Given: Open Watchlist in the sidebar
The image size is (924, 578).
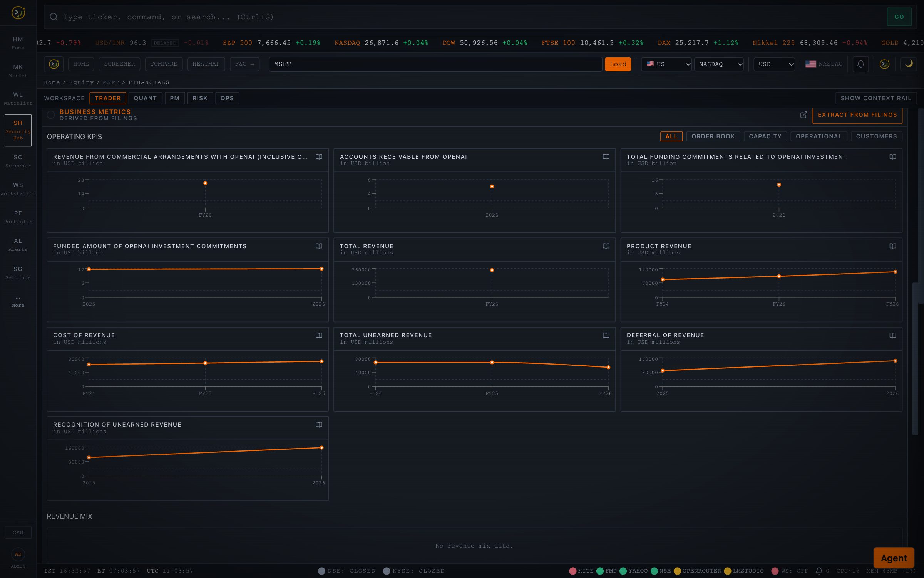Looking at the screenshot, I should coord(18,99).
